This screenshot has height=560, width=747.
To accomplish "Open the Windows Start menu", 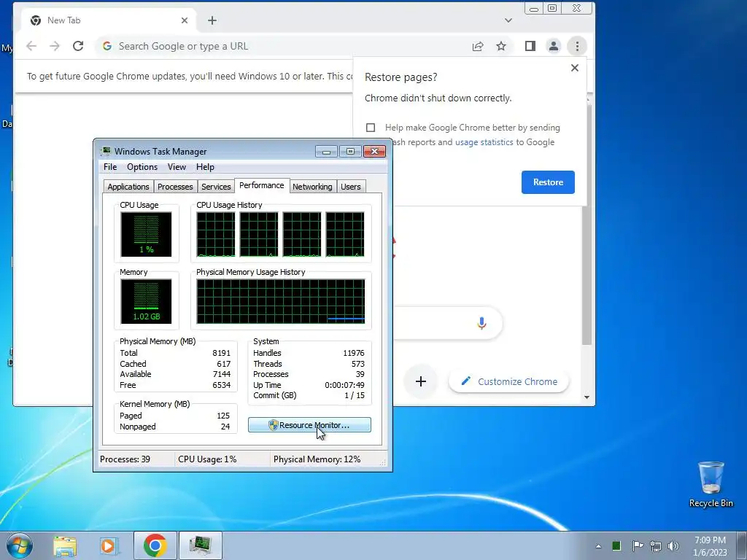I will 20,545.
